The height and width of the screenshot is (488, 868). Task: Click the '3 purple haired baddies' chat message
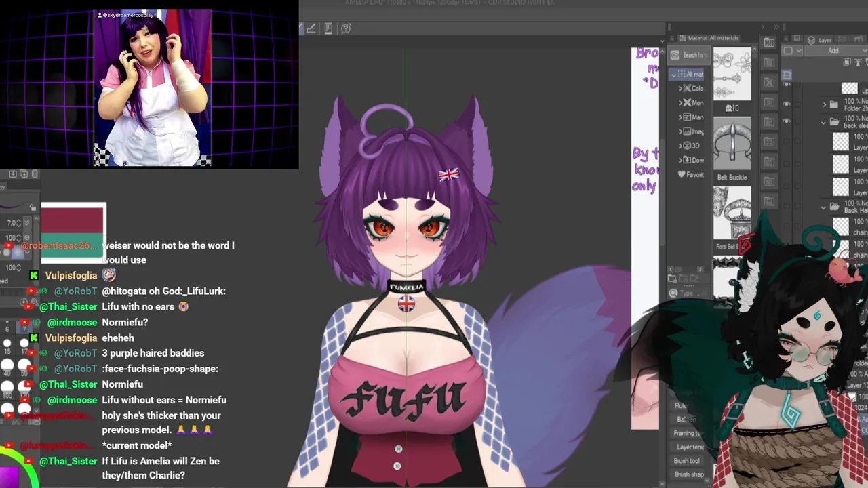[153, 353]
